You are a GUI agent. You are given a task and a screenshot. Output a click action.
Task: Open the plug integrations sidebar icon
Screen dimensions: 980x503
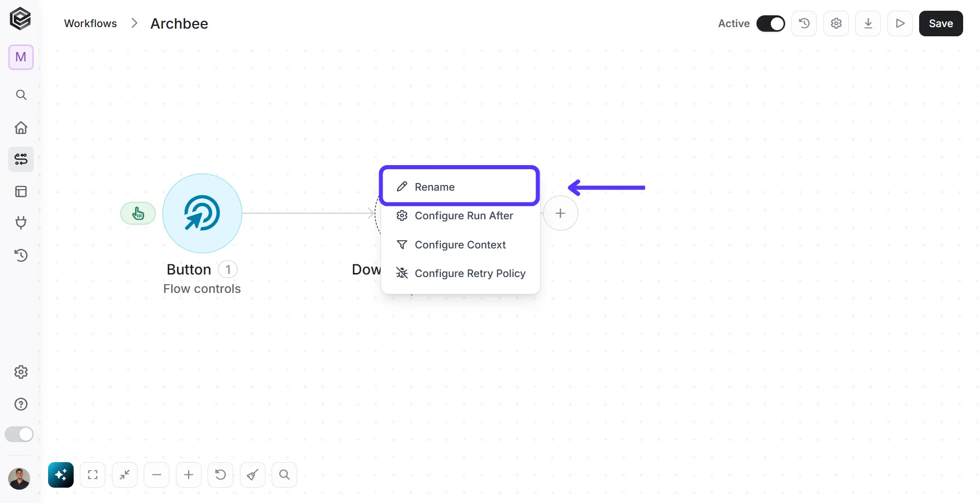click(x=21, y=223)
